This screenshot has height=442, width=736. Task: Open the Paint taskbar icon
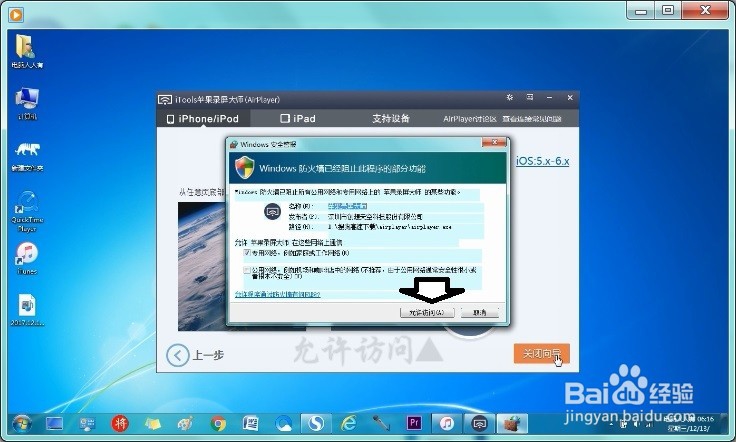pyautogui.click(x=185, y=424)
